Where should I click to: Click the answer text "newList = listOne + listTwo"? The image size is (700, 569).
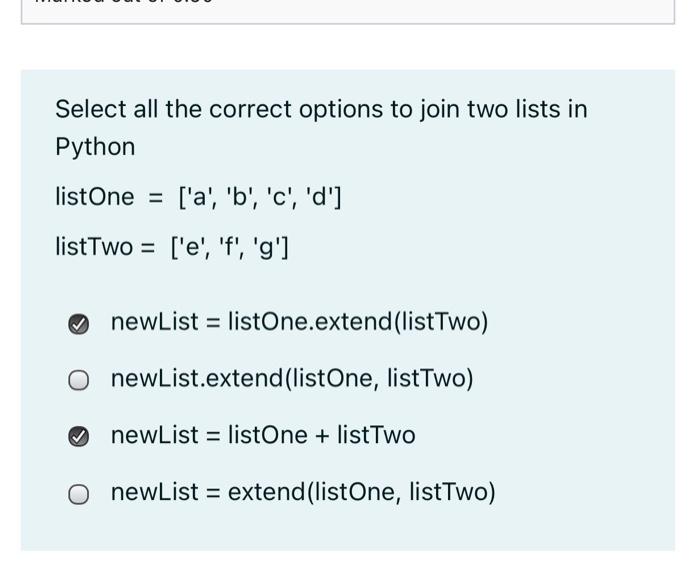pos(263,436)
